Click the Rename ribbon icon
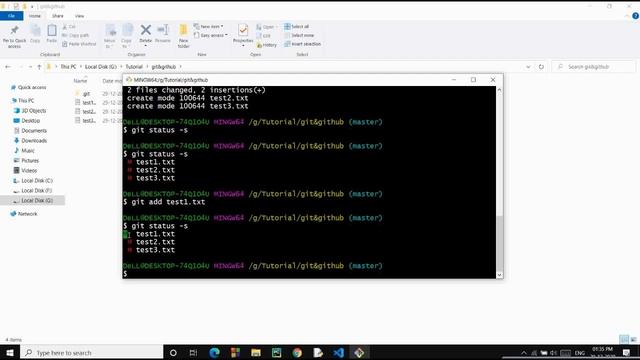The width and height of the screenshot is (640, 360). [x=163, y=34]
